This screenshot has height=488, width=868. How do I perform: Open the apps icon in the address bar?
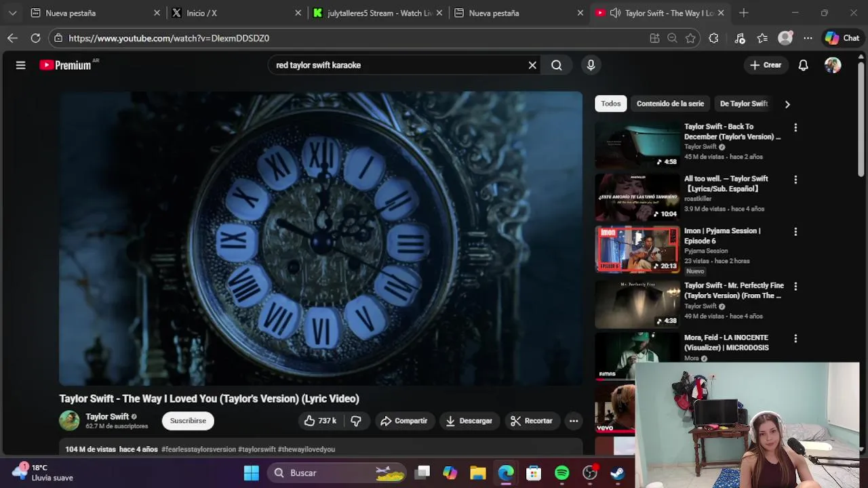(654, 38)
